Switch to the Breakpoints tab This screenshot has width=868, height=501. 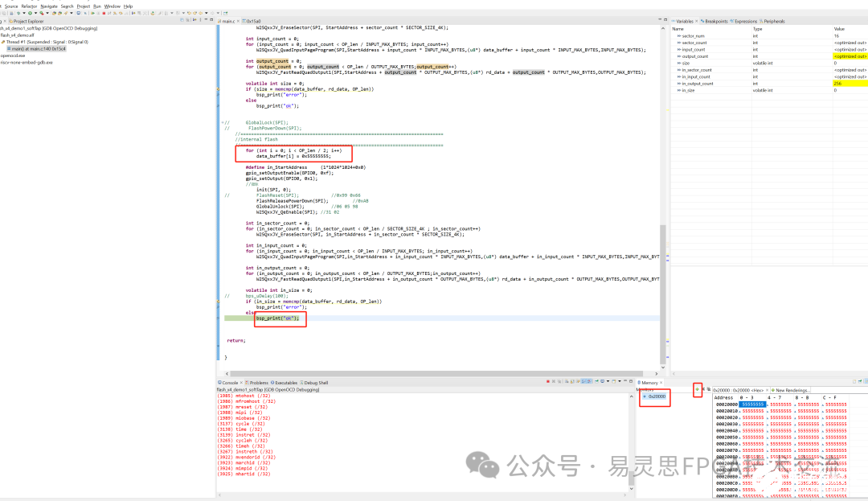click(x=714, y=21)
